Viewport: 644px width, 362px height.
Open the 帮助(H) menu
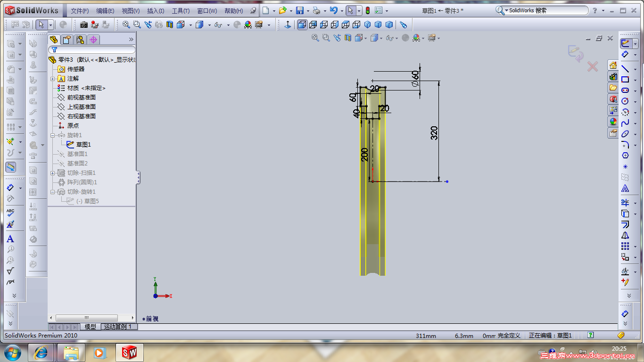coord(234,11)
